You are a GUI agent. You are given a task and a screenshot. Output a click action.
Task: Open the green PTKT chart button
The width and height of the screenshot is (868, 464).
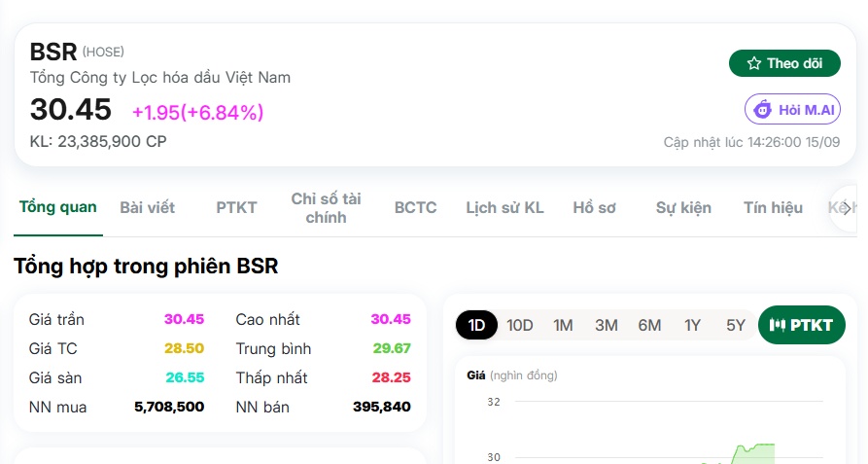(802, 325)
